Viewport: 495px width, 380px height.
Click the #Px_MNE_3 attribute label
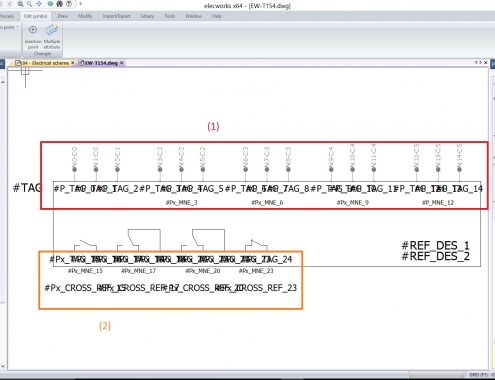pos(182,202)
